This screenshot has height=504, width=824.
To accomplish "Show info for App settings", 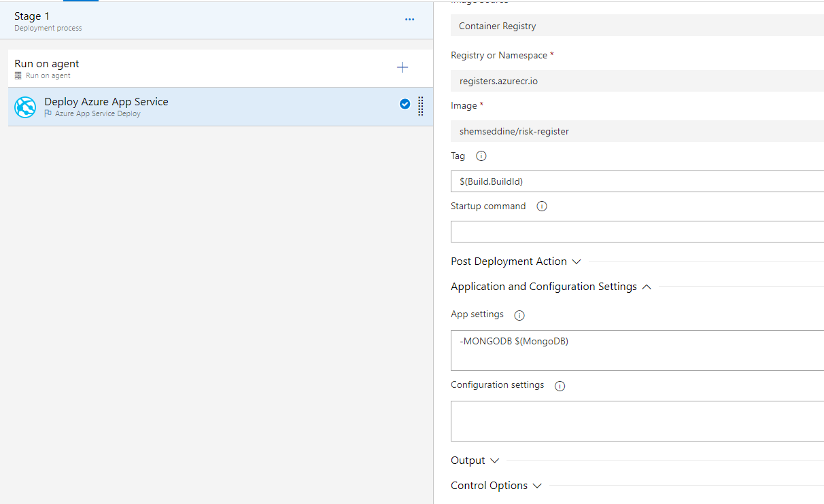I will coord(519,315).
